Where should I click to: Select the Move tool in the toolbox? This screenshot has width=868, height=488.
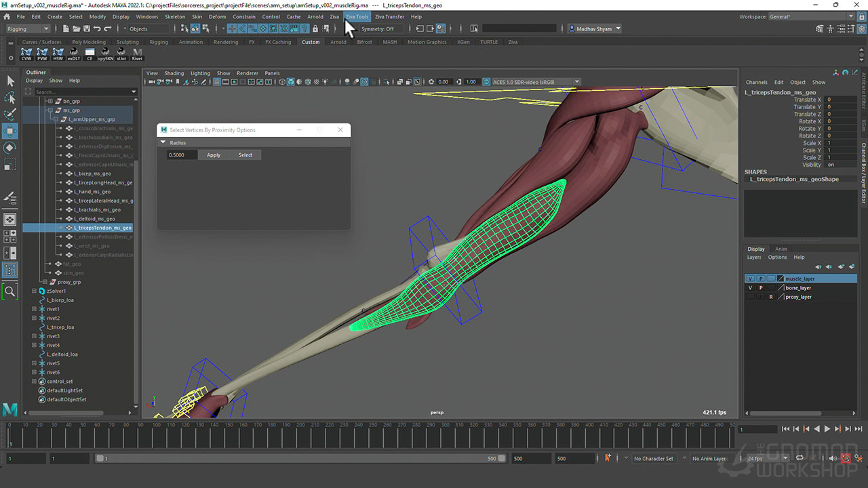[x=10, y=131]
